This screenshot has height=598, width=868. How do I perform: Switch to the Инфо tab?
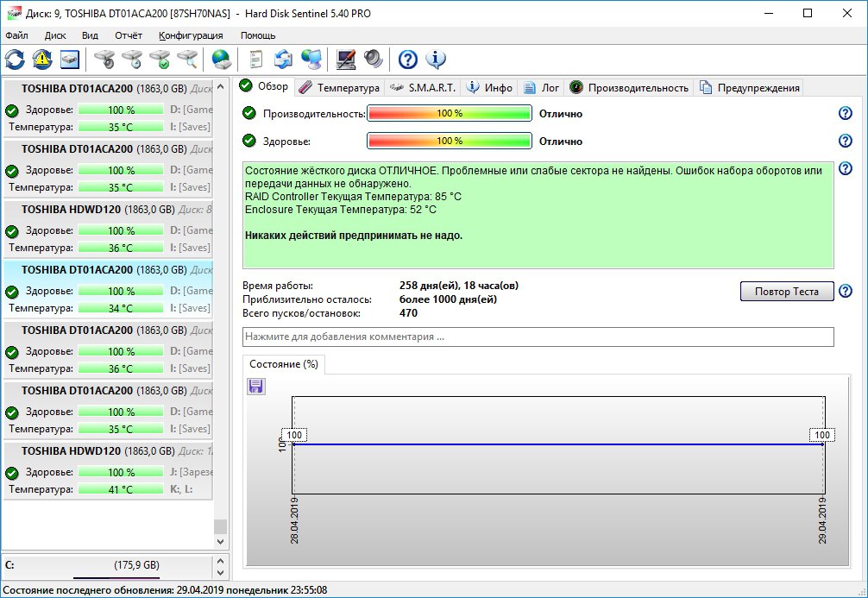point(489,87)
